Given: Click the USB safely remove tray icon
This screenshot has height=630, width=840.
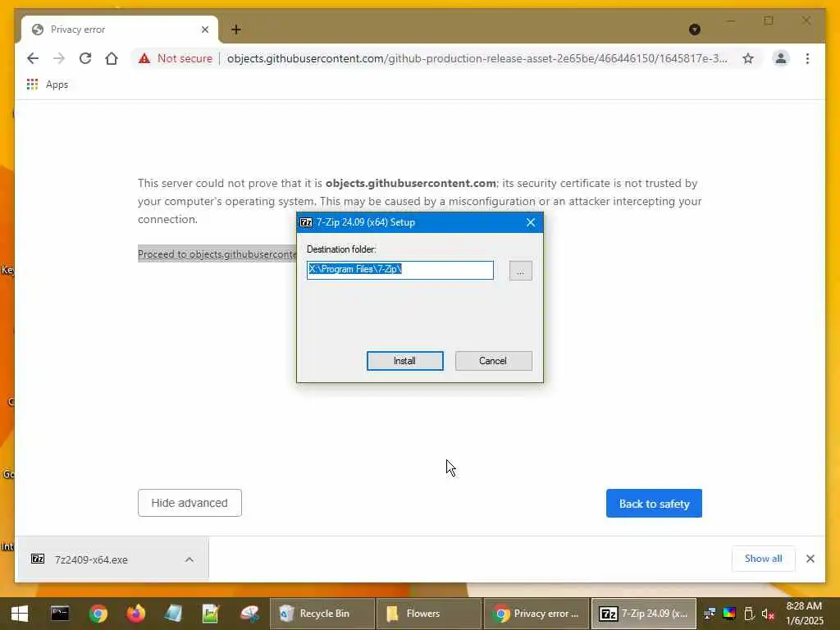Looking at the screenshot, I should (x=750, y=614).
